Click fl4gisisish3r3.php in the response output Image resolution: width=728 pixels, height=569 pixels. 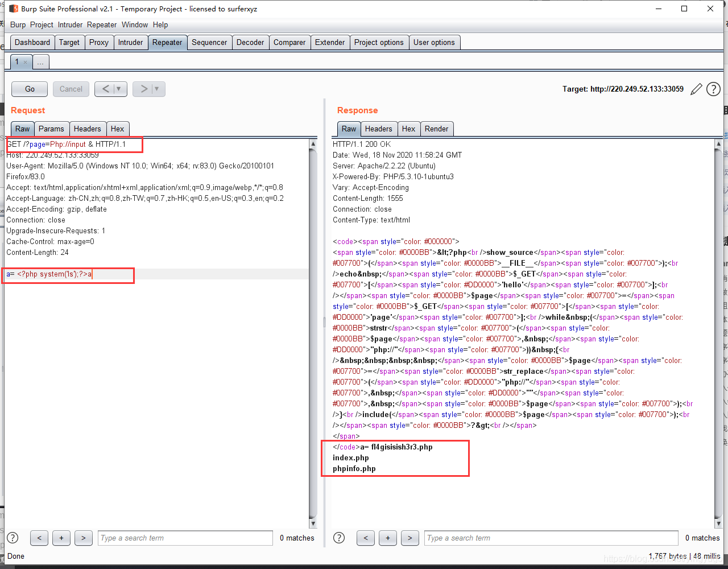402,447
